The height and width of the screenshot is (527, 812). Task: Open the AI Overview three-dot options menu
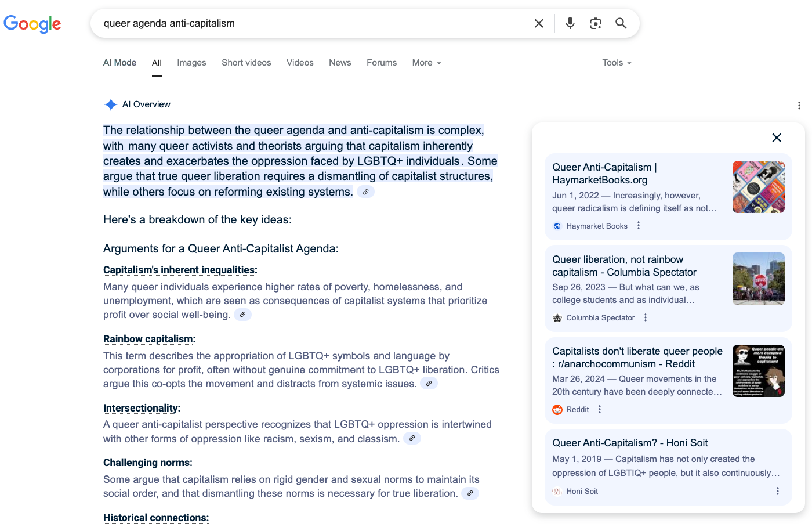click(799, 106)
